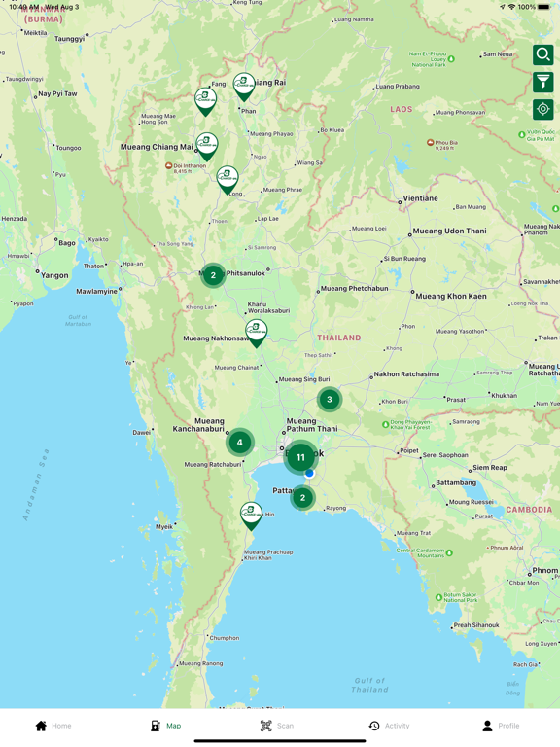Expand the 11-station cluster at Bangkok
Screen dimensions: 560x747
tap(300, 457)
